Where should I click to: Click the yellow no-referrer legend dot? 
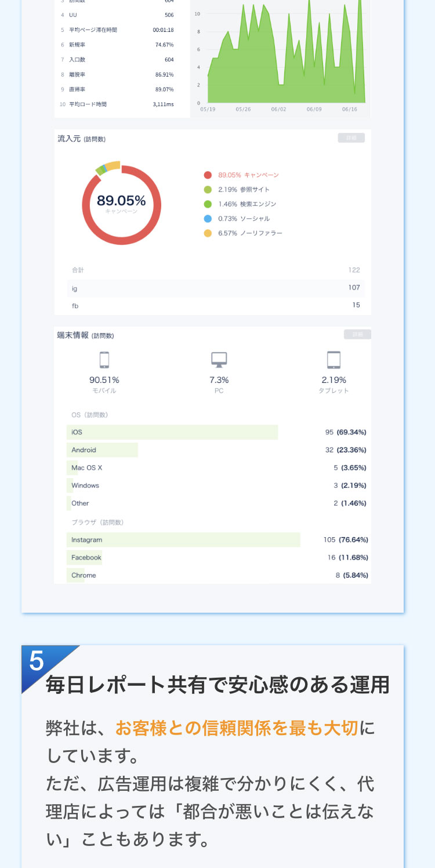pyautogui.click(x=208, y=233)
